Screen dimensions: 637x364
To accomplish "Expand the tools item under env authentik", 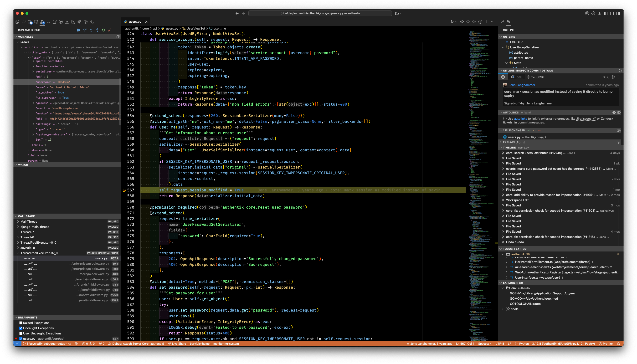I will [503, 309].
